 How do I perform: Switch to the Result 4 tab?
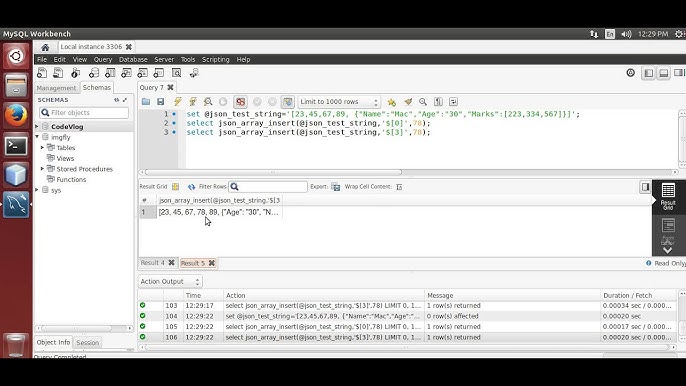click(153, 263)
